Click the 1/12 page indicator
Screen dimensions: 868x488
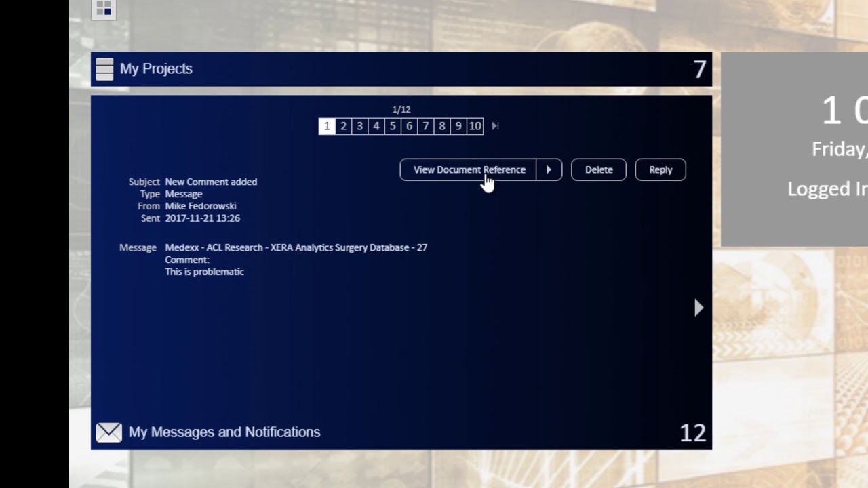click(401, 109)
